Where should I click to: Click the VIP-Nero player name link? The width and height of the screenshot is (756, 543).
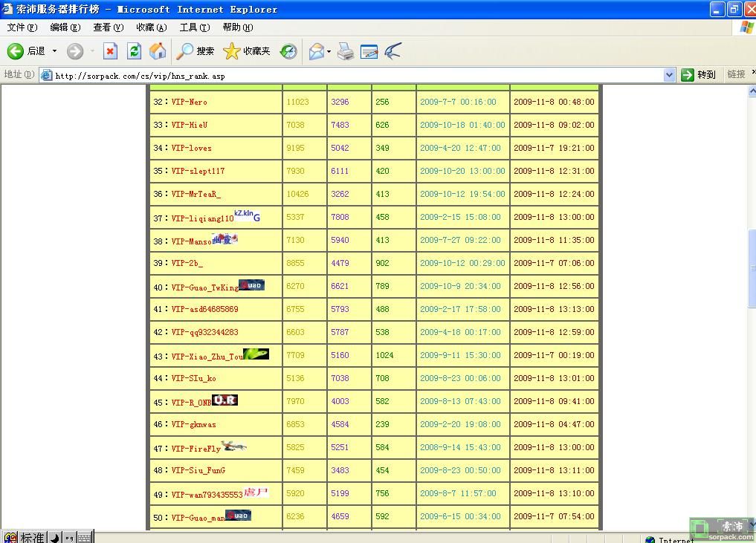click(189, 102)
